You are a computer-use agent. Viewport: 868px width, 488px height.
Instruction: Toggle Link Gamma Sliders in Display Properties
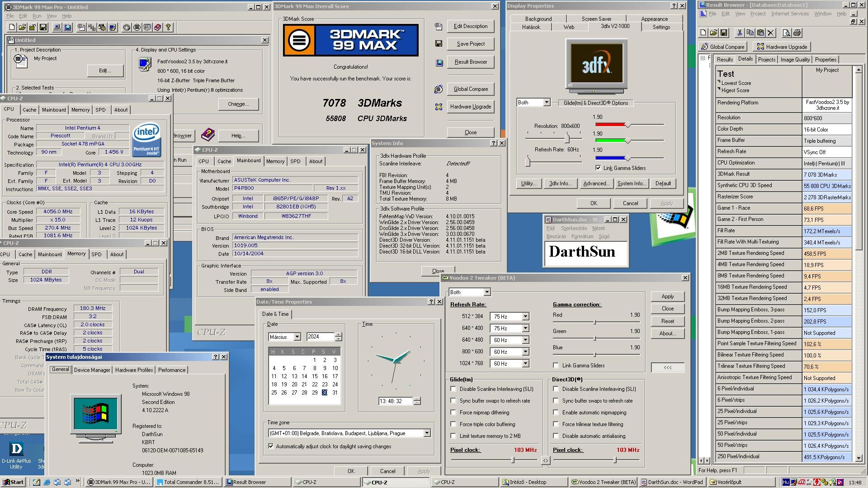tap(598, 168)
